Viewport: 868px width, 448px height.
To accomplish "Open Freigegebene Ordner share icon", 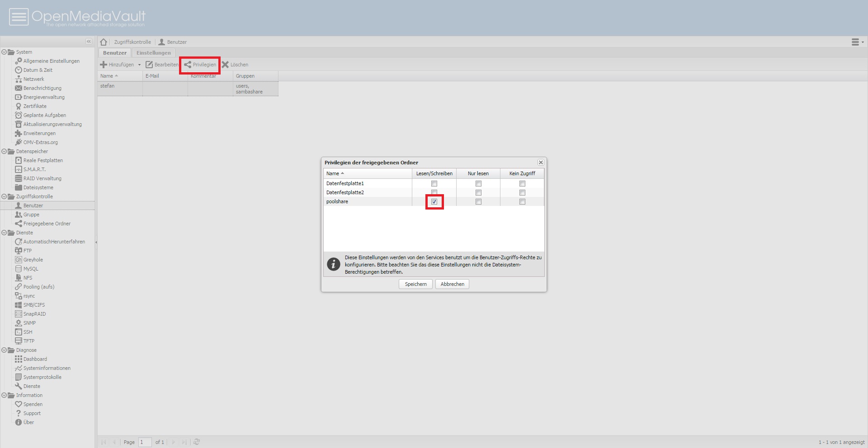I will click(19, 224).
